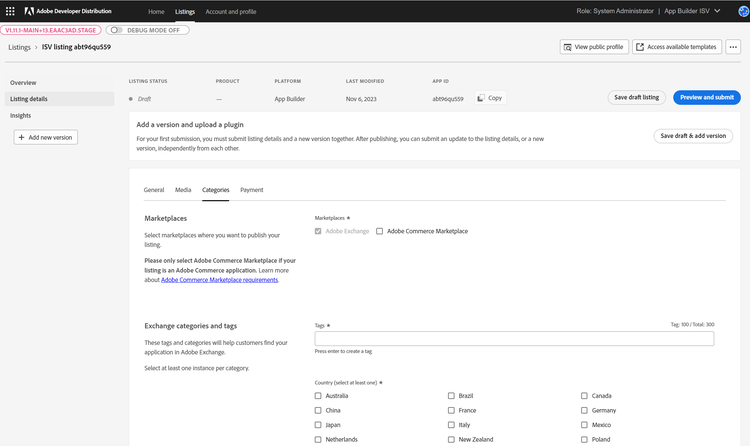Tick the Italy checkbox

(451, 425)
